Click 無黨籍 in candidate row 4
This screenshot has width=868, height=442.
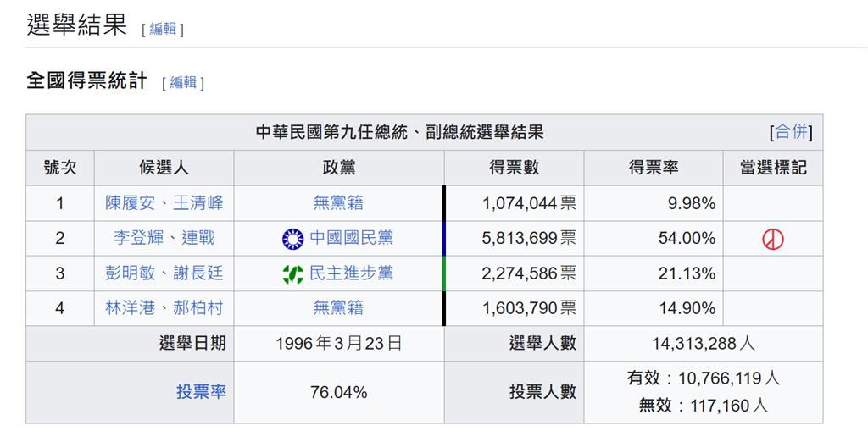point(338,308)
